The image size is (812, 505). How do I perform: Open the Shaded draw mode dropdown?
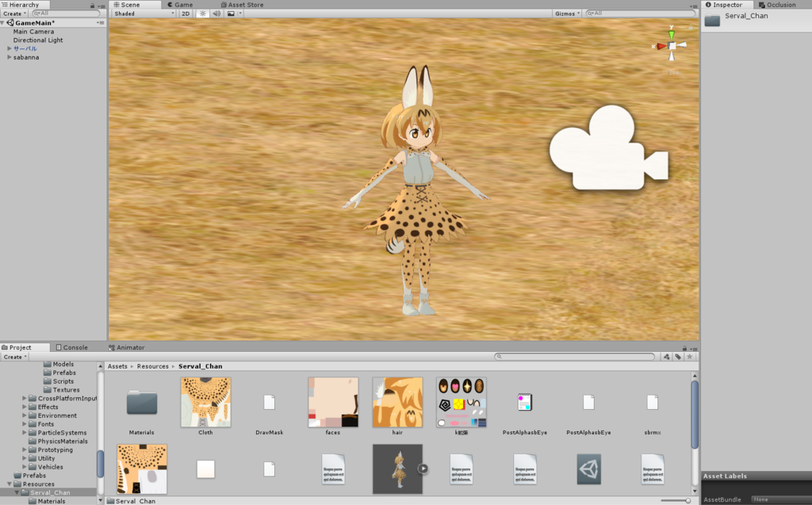[x=144, y=13]
